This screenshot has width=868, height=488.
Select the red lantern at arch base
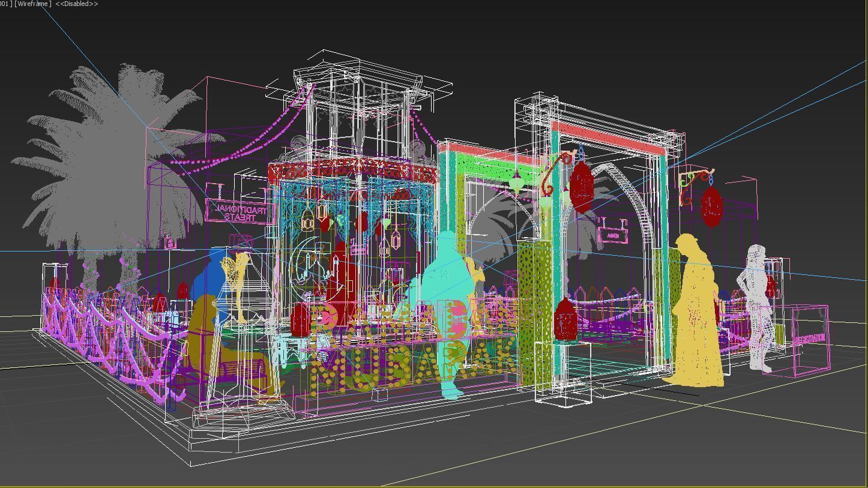(x=565, y=319)
